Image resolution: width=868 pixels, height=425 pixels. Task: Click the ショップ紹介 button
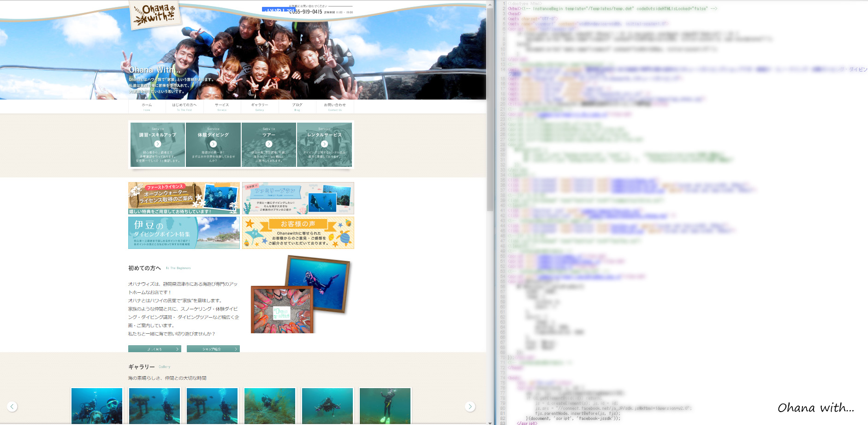click(213, 349)
